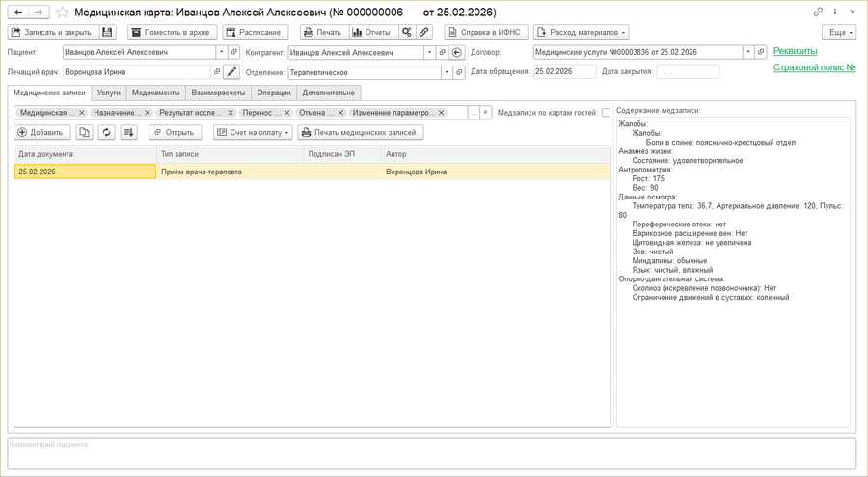Click the copy record icon
The width and height of the screenshot is (868, 477).
85,133
